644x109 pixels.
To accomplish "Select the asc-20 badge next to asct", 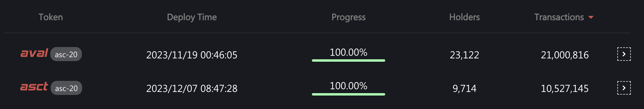I will (x=66, y=88).
